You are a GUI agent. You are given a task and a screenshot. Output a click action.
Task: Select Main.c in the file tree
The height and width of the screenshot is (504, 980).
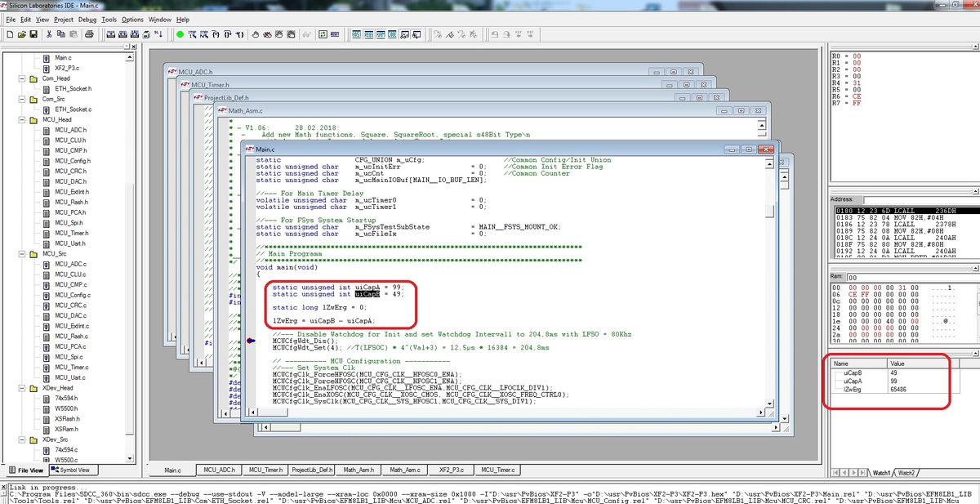click(x=63, y=58)
